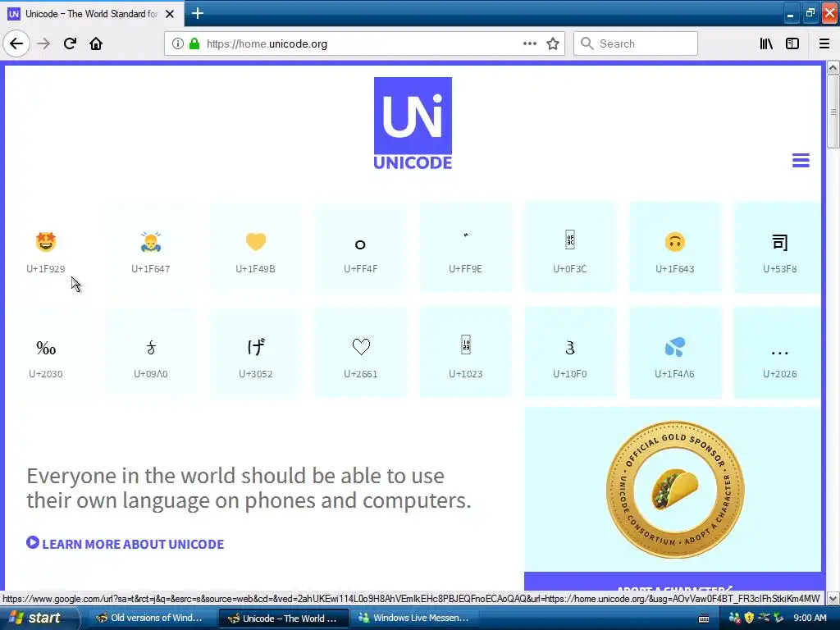Click the Unicode logo at page top

click(413, 123)
